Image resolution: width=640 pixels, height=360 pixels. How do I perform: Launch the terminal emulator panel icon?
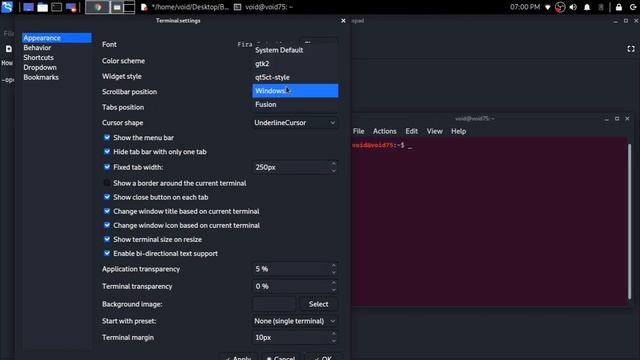coord(57,7)
